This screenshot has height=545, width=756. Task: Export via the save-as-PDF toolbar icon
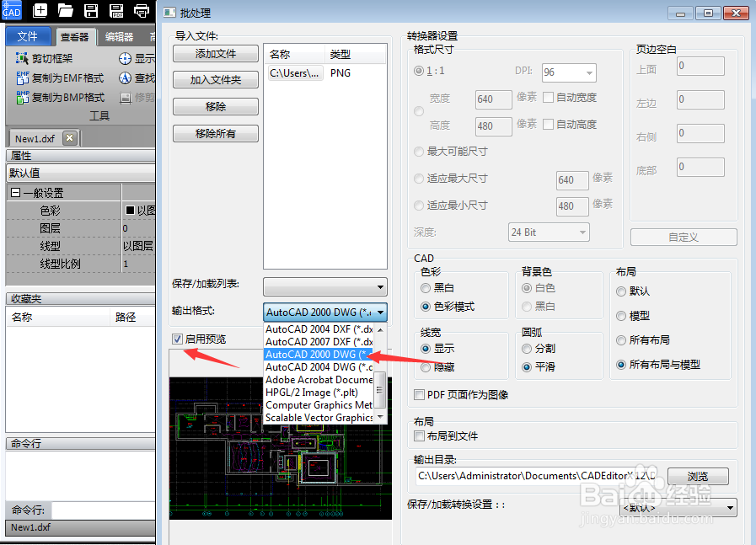(x=115, y=12)
